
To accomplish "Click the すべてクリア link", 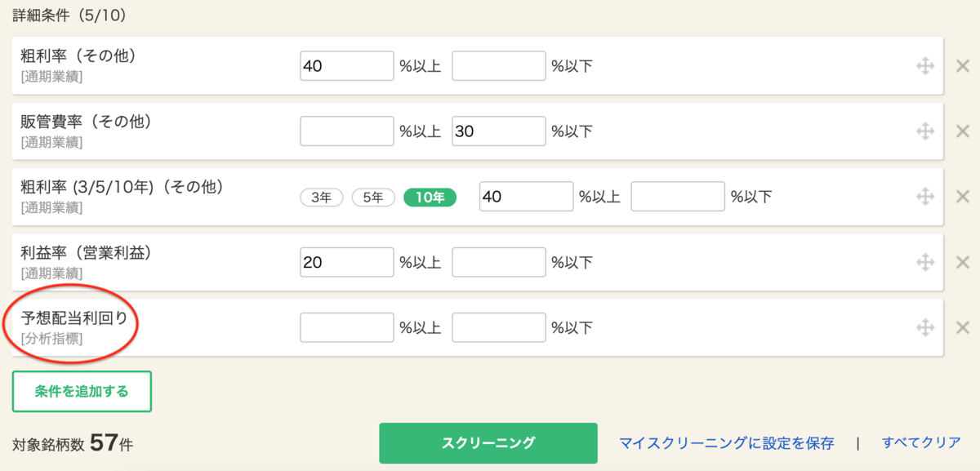I will tap(921, 443).
